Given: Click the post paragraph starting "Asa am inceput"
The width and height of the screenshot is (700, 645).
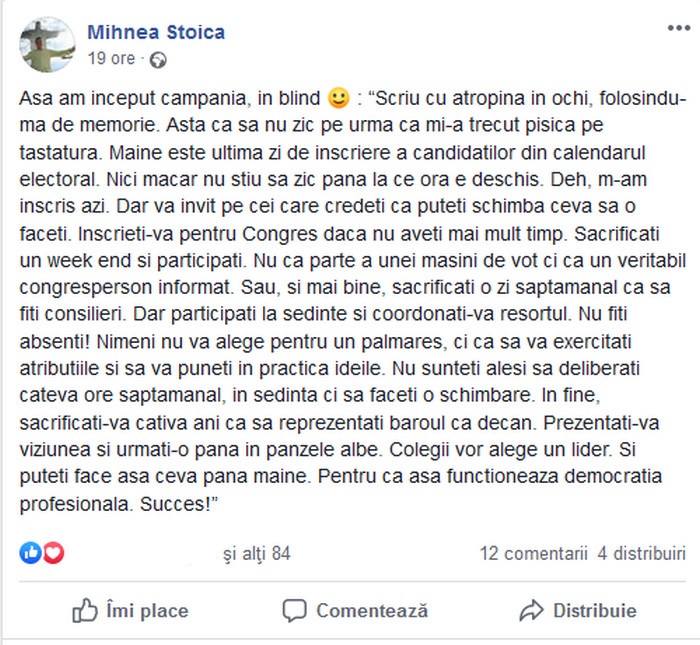Looking at the screenshot, I should pos(353,301).
